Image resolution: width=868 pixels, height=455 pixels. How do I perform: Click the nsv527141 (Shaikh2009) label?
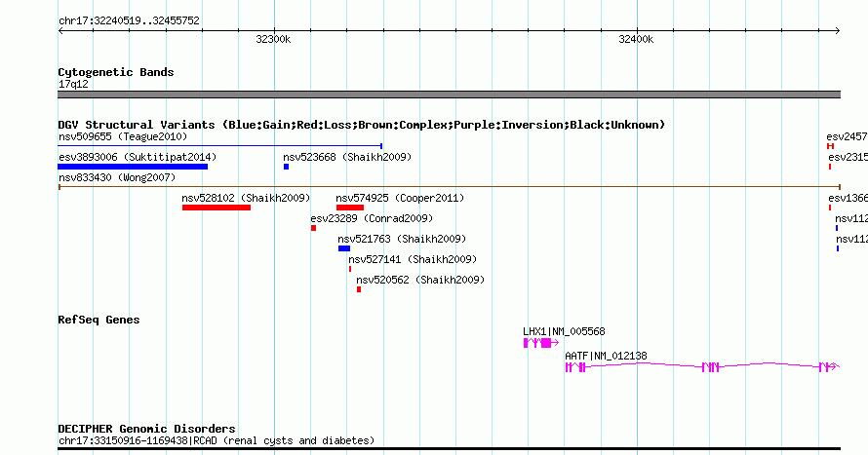(x=413, y=259)
